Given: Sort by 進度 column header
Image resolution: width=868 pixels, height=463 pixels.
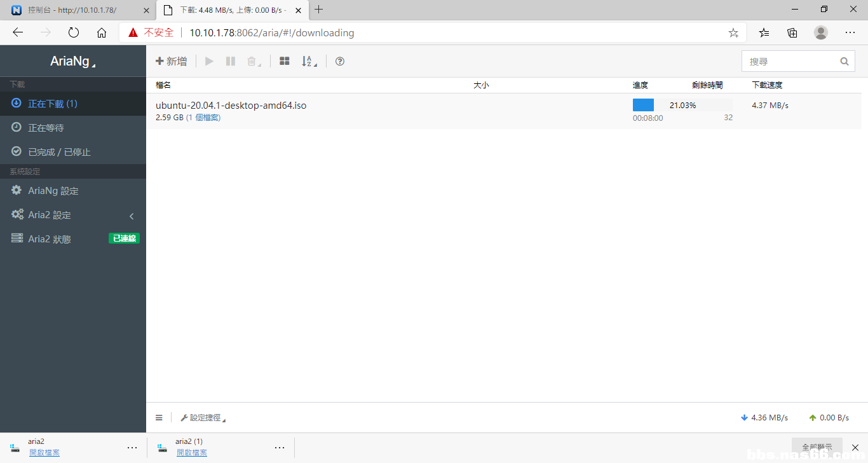Looking at the screenshot, I should (x=641, y=85).
